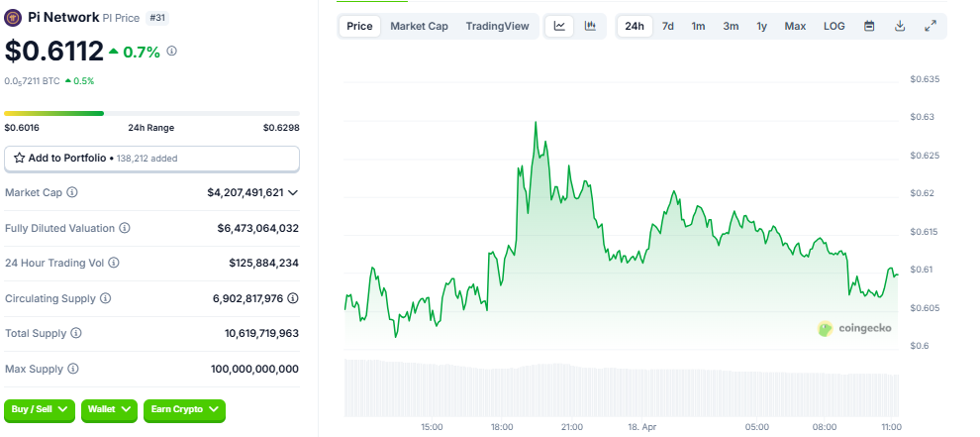Click the Pi Network coin logo
Viewport: 980px width, 437px height.
[x=14, y=17]
